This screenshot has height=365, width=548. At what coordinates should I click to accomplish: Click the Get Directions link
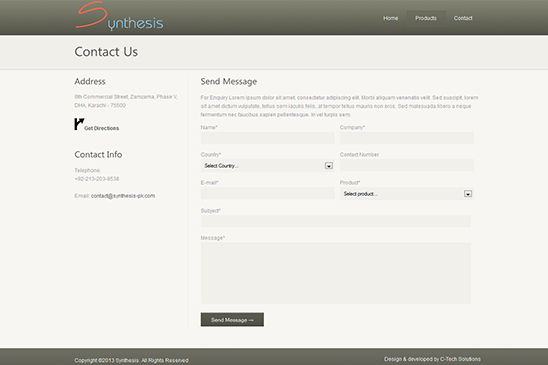tap(101, 128)
